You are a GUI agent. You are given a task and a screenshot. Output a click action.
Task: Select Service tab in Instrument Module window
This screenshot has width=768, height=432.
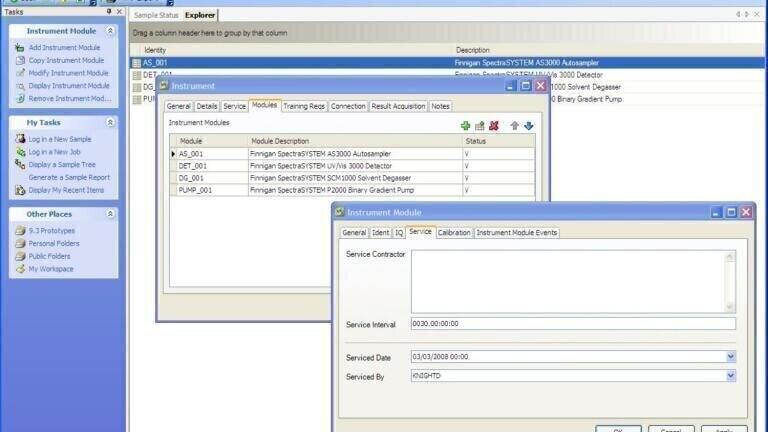420,232
